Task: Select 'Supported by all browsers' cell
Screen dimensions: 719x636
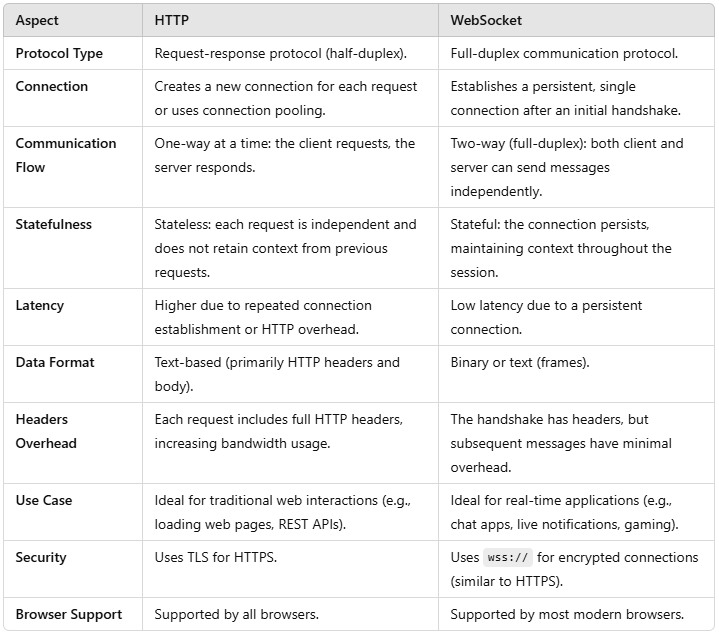Action: (237, 614)
